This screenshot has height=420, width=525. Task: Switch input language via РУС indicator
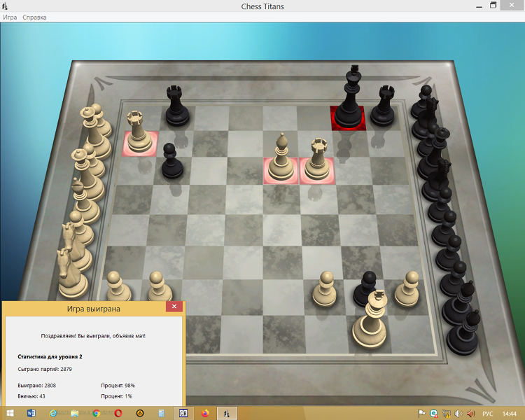pos(488,413)
